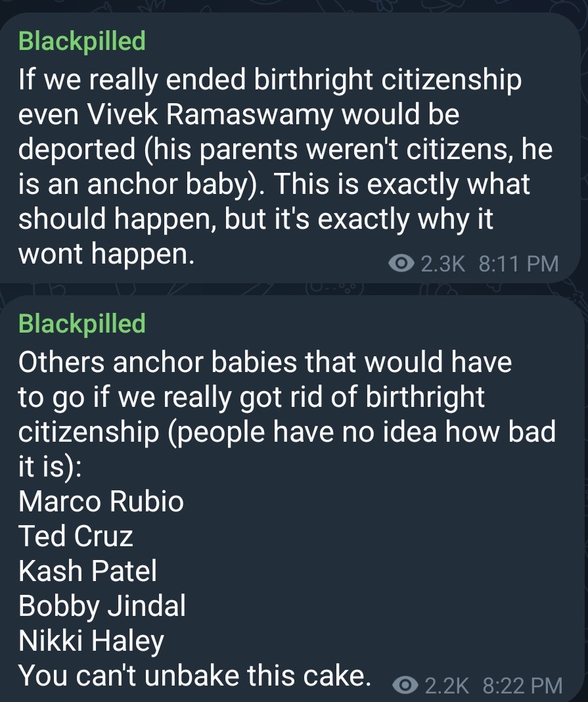Click the 2.2K view count
The image size is (588, 702).
(447, 685)
